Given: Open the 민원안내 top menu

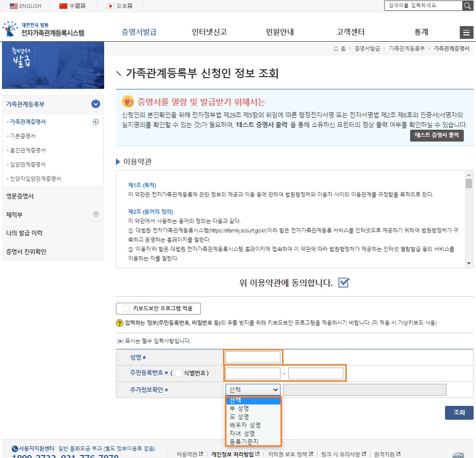Looking at the screenshot, I should tap(280, 32).
